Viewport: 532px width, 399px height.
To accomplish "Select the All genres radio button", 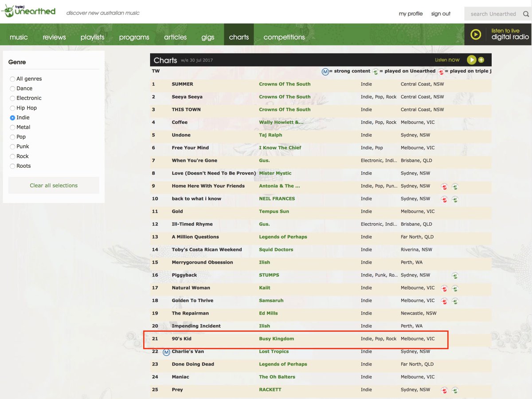I will (12, 79).
